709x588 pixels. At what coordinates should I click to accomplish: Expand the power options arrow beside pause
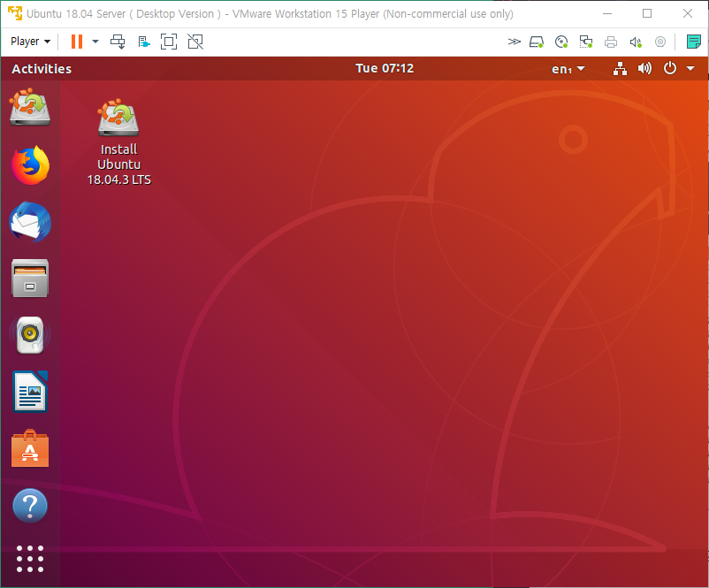point(95,42)
